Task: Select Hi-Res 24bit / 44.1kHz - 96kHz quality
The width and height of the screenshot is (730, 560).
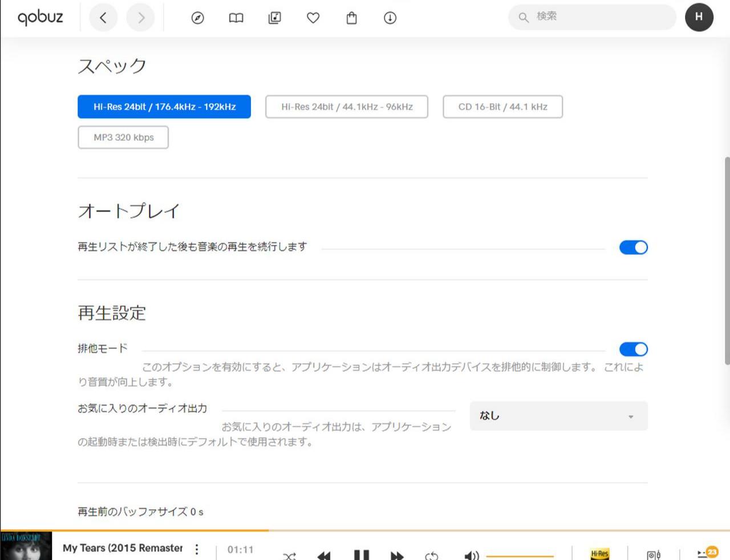Action: coord(347,107)
